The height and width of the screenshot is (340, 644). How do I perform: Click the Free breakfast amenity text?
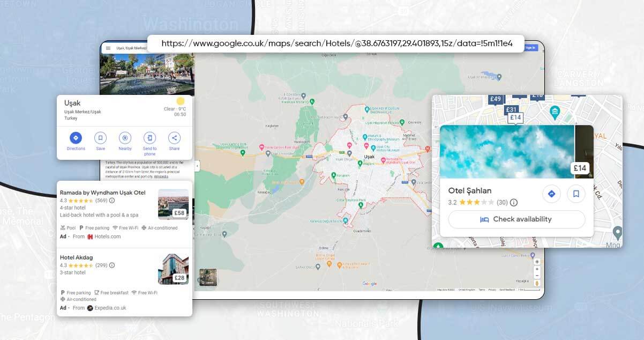[114, 293]
